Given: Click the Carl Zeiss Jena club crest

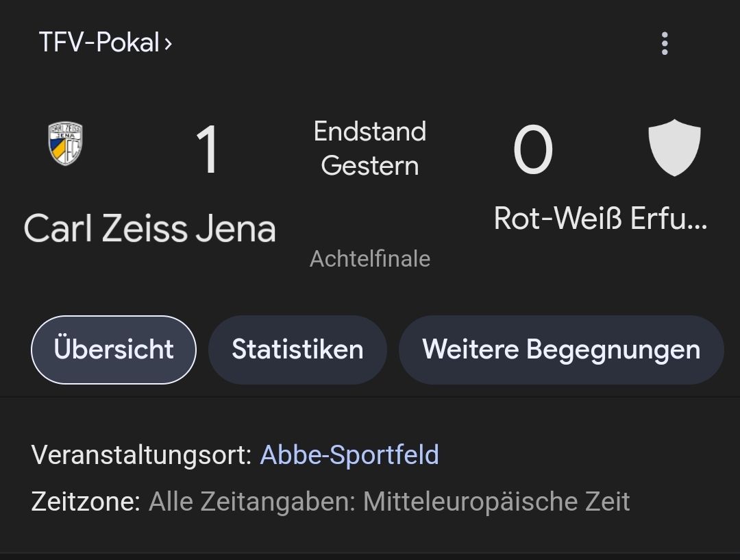Looking at the screenshot, I should [66, 144].
